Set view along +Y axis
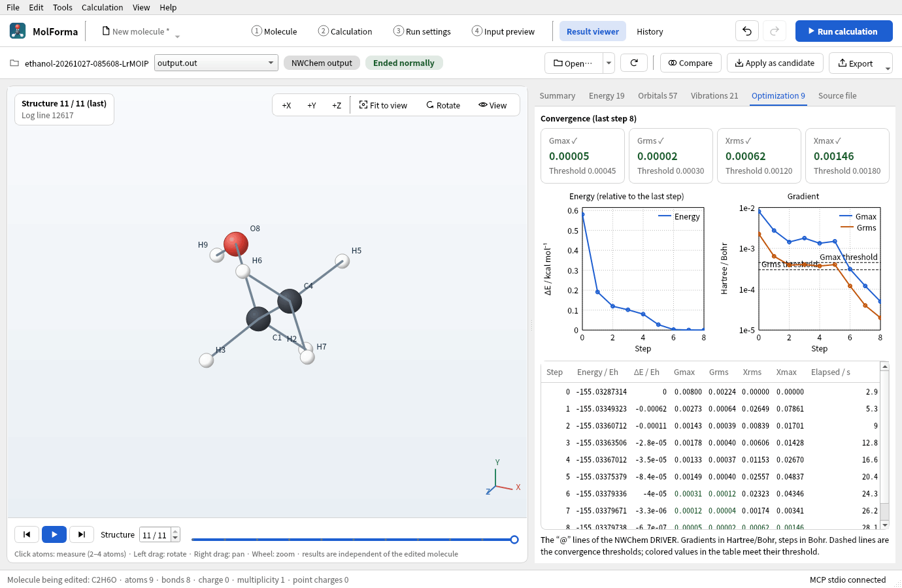The image size is (902, 588). (312, 105)
